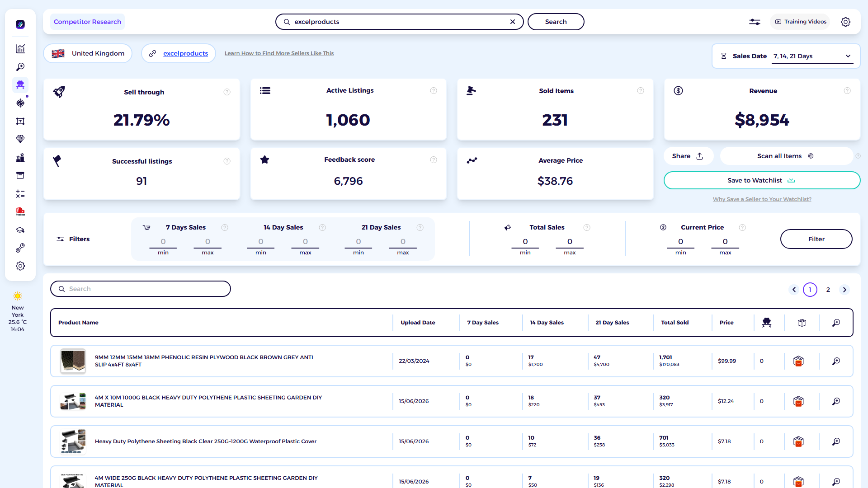Select United Kingdom country selector

(88, 53)
